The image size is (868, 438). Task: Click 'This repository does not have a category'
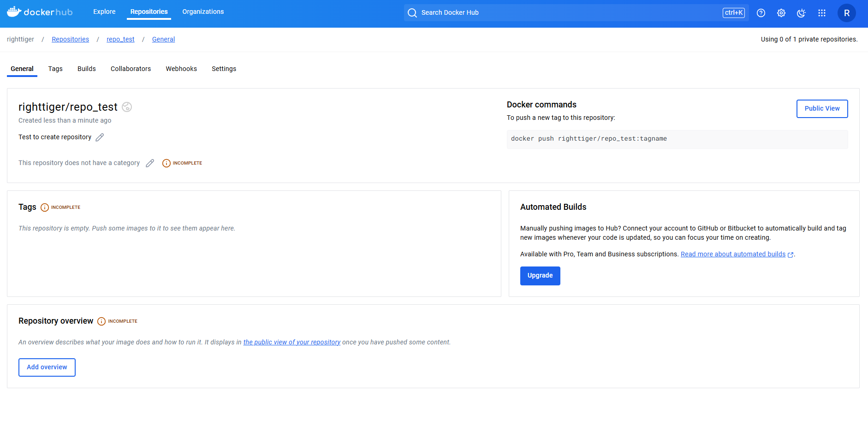point(79,163)
